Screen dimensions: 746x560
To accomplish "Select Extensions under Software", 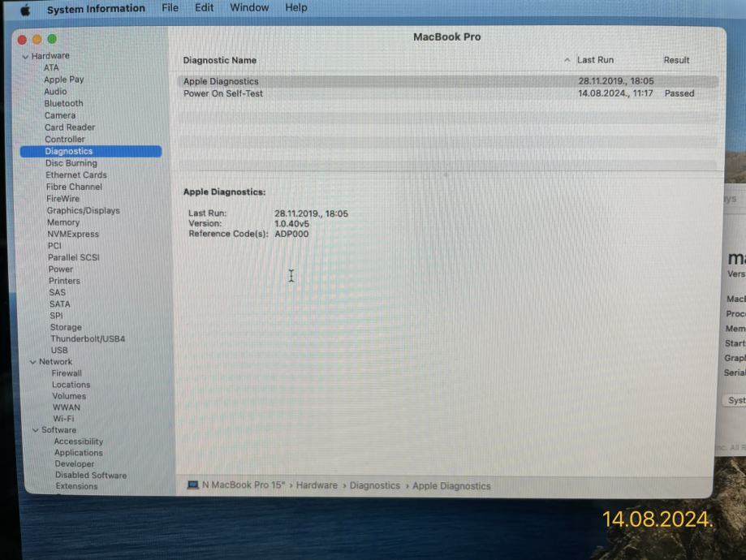I will 76,486.
